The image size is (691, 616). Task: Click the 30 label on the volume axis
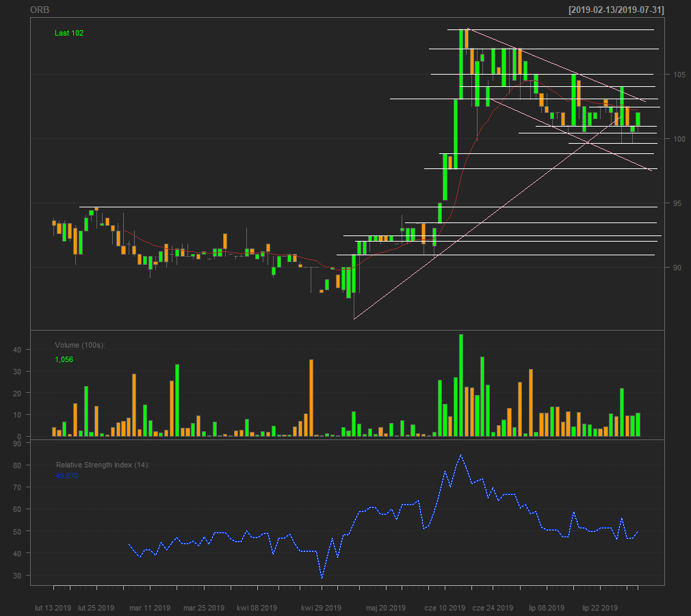[x=17, y=372]
